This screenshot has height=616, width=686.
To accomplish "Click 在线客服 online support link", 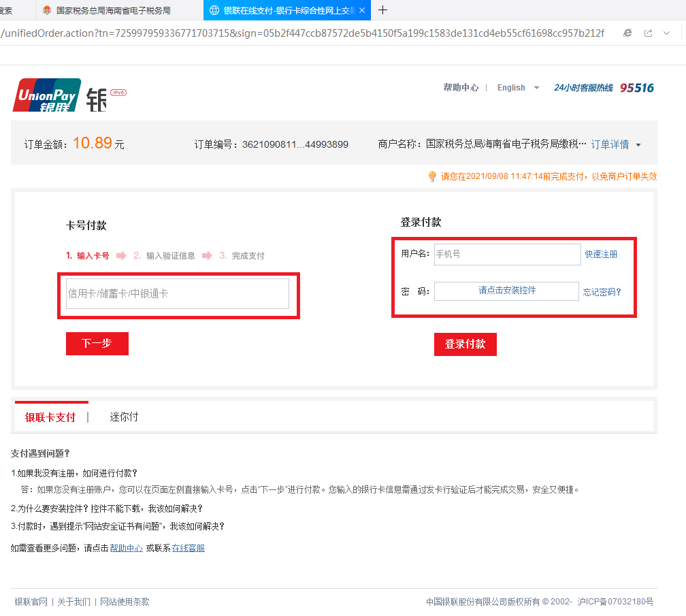I will 188,548.
